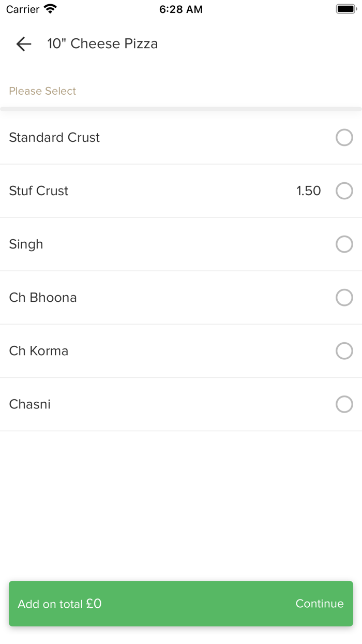This screenshot has height=644, width=362.
Task: Pick the Ch Bhoona radio button
Action: 344,298
